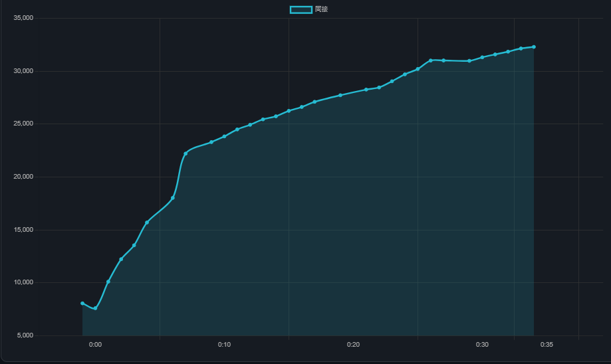This screenshot has width=611, height=364.
Task: Click the 5,000 y-axis label
Action: (25, 335)
